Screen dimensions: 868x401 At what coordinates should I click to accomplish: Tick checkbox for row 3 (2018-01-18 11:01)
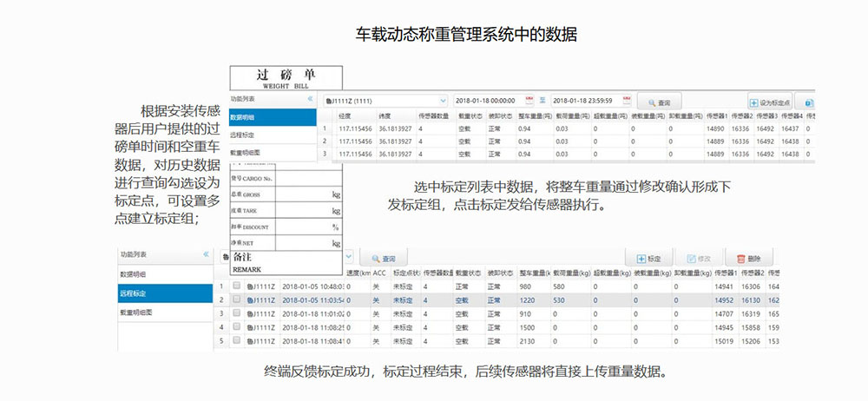pyautogui.click(x=236, y=313)
